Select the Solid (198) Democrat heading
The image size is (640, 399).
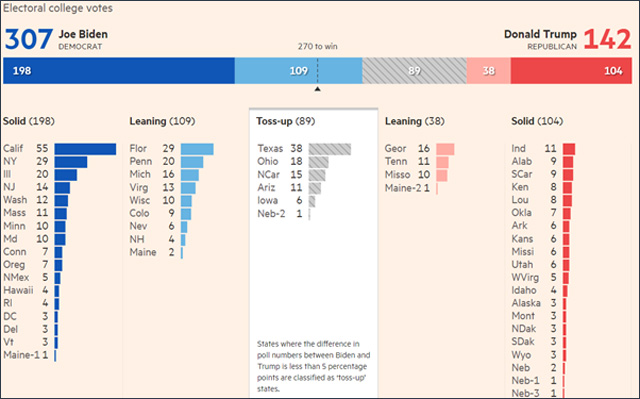(x=29, y=121)
